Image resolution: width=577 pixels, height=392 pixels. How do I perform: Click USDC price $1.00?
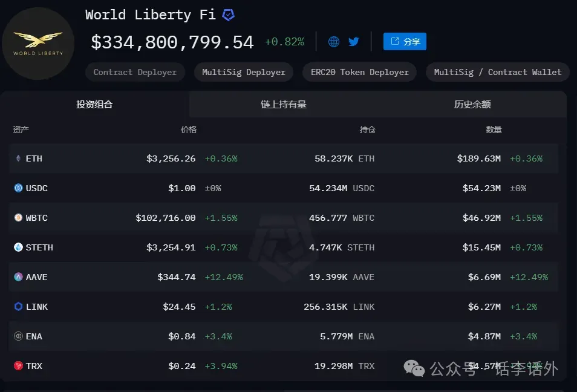coord(182,188)
